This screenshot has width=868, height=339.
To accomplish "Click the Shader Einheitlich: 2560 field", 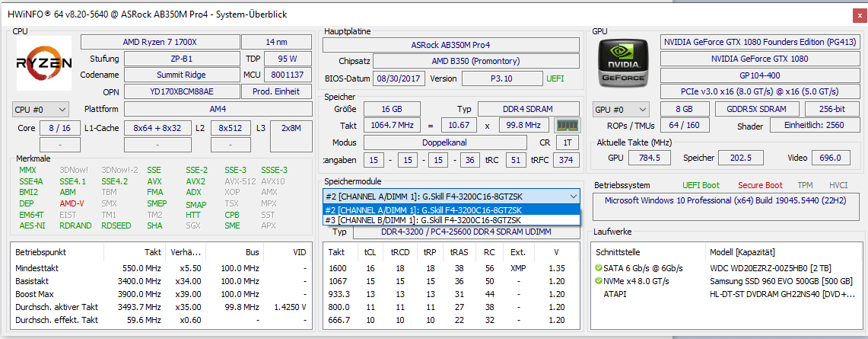I will pos(814,125).
